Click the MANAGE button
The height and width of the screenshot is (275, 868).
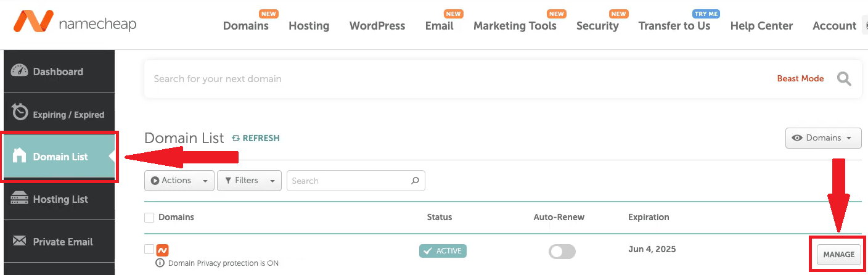(839, 255)
